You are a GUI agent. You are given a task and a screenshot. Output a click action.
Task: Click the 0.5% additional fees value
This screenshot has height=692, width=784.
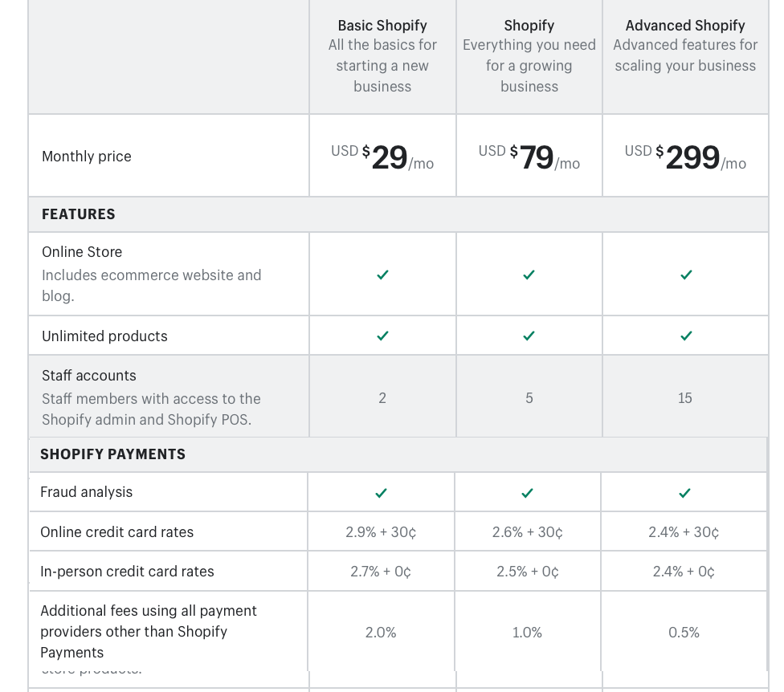[x=684, y=633]
